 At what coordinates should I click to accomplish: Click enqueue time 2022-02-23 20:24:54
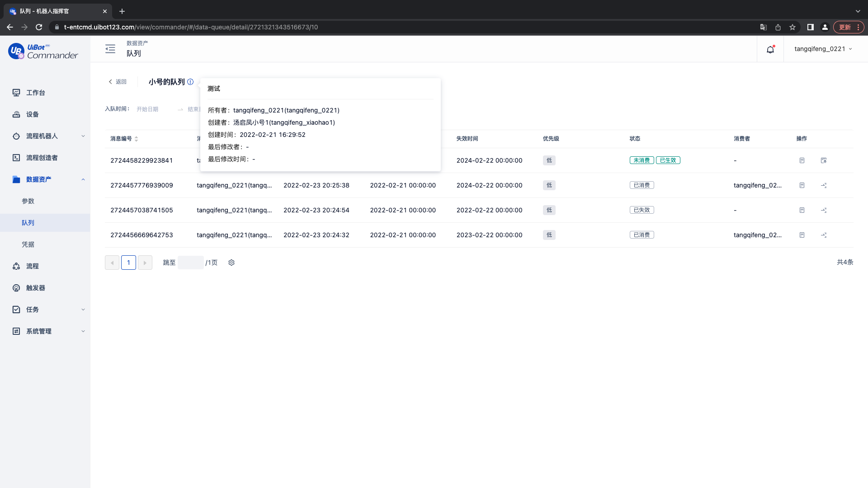click(x=316, y=210)
